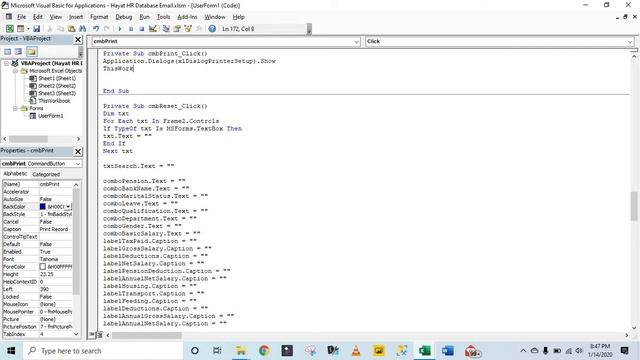Click the Cut scissors icon
This screenshot has height=360, width=640.
coord(50,29)
